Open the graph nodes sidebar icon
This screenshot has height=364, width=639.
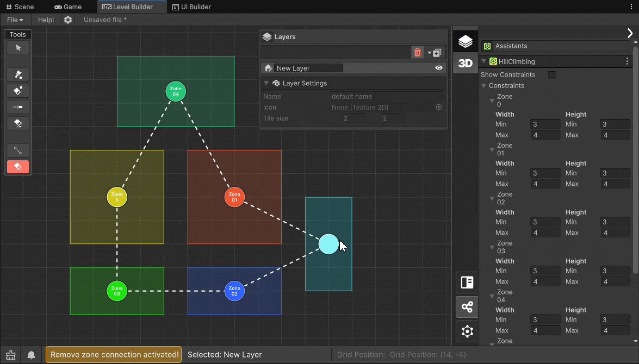(467, 306)
